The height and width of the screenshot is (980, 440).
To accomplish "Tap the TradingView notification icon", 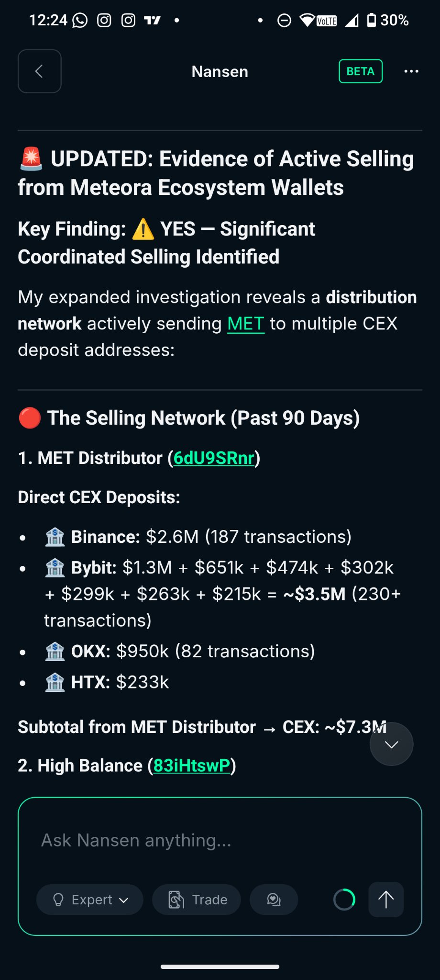I will (x=152, y=20).
